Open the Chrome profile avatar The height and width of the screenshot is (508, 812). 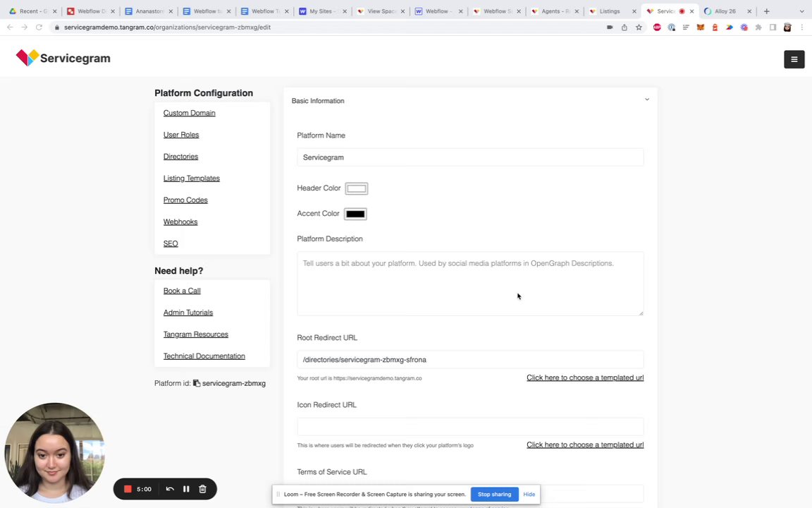(x=787, y=28)
